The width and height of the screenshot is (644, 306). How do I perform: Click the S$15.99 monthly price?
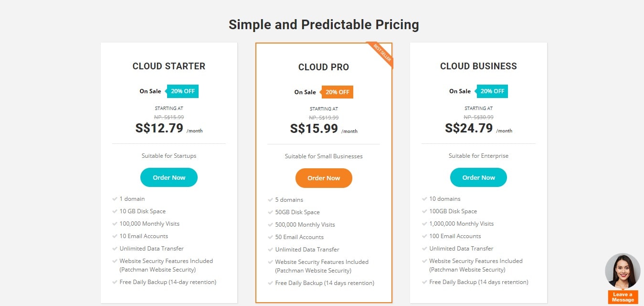point(314,129)
